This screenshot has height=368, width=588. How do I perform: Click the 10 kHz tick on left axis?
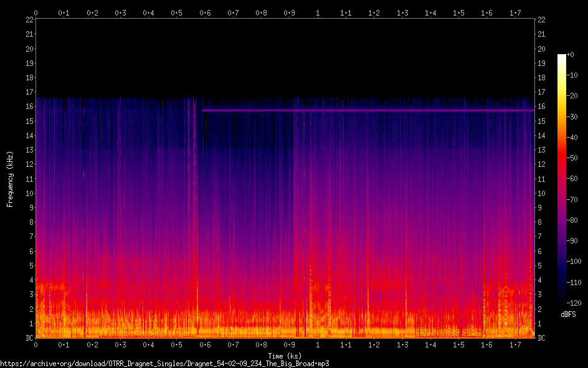[29, 193]
